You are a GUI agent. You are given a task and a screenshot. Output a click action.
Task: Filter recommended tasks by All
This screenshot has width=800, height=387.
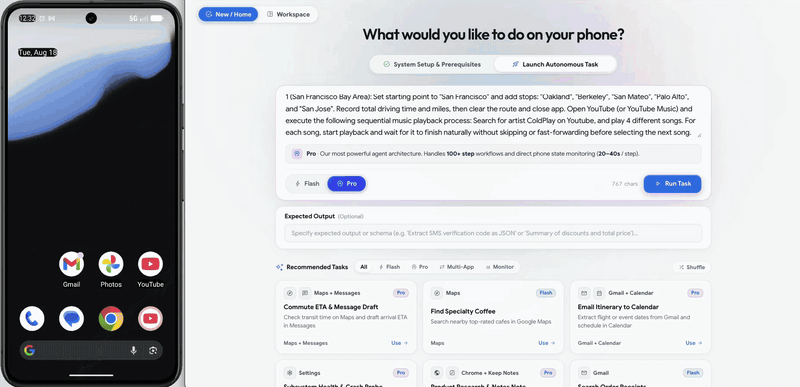click(364, 267)
